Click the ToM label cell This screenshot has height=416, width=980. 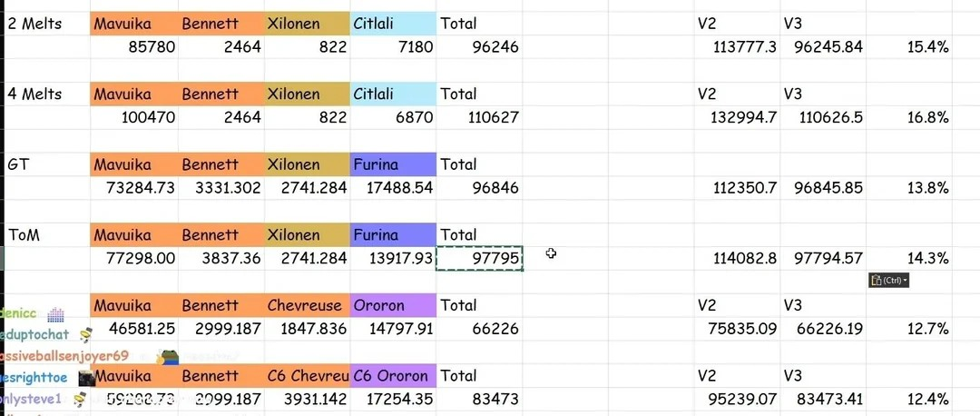click(47, 235)
